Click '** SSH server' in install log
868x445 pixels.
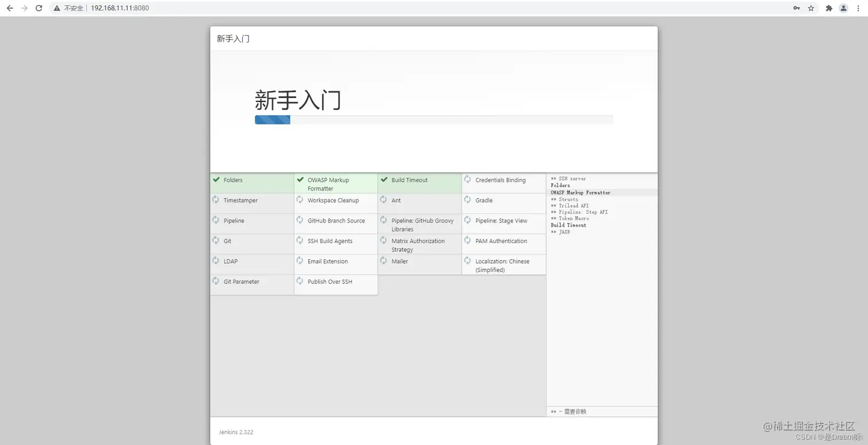tap(568, 179)
